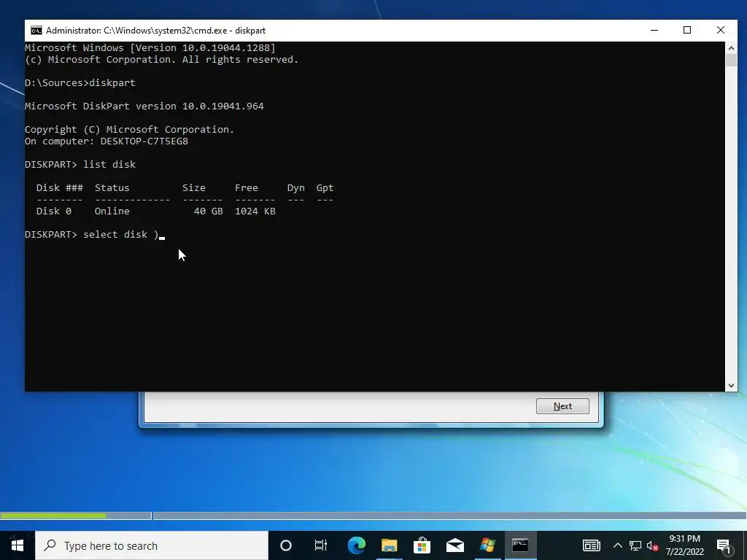747x560 pixels.
Task: Click the 'Status' column header
Action: click(x=112, y=187)
